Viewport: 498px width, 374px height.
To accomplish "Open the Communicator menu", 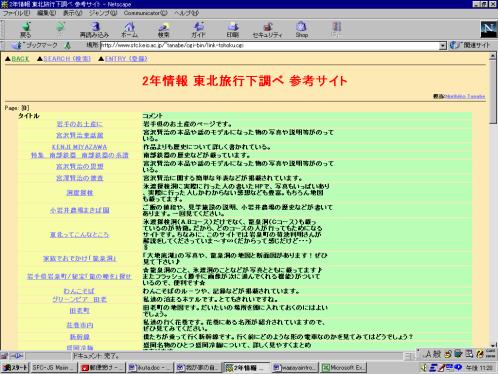I will pyautogui.click(x=145, y=13).
